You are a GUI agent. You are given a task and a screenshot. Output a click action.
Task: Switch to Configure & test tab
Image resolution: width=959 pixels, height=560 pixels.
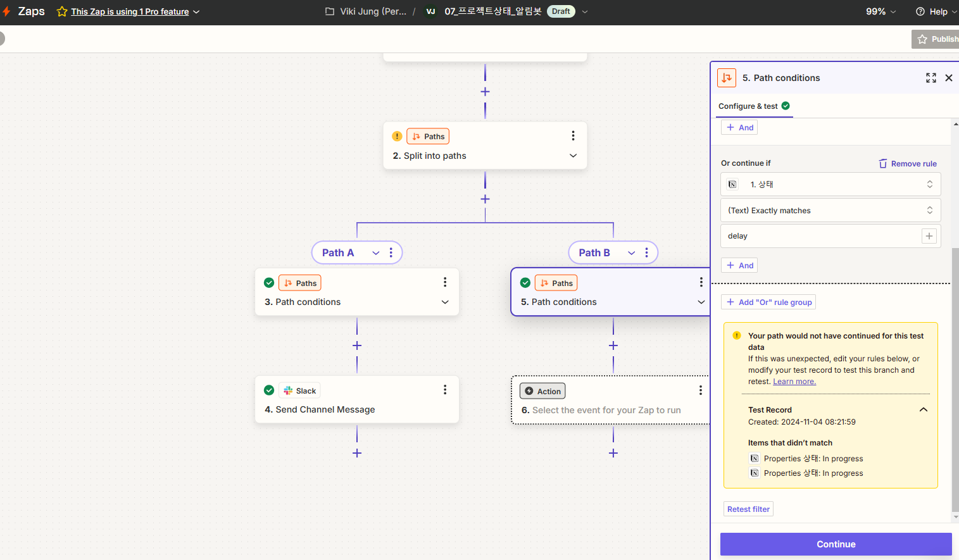[754, 106]
